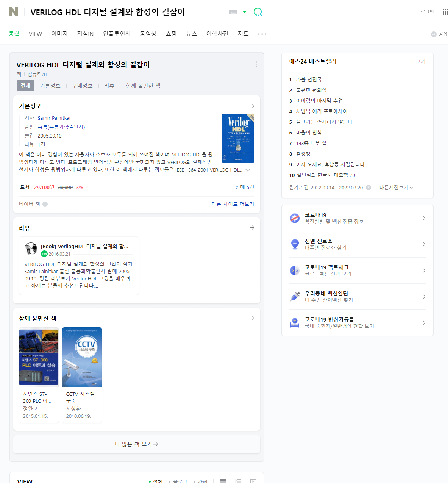
Task: Click 판매 5건 sellers count
Action: 245,187
